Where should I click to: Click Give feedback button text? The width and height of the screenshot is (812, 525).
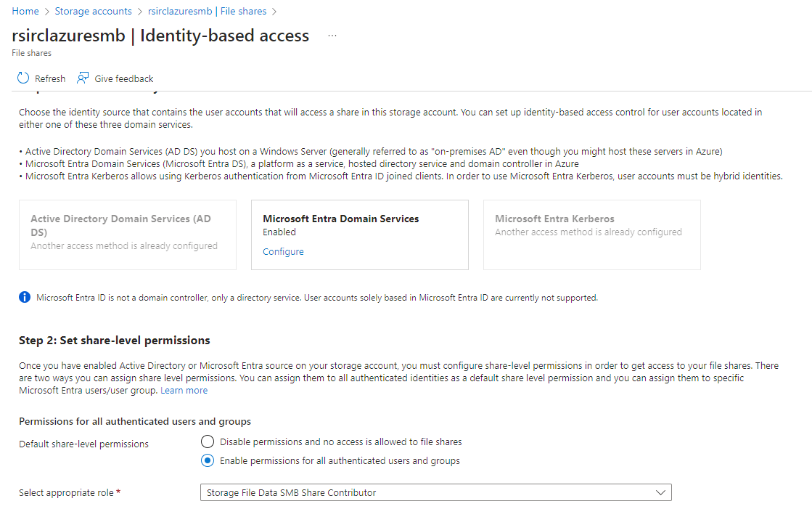point(124,78)
